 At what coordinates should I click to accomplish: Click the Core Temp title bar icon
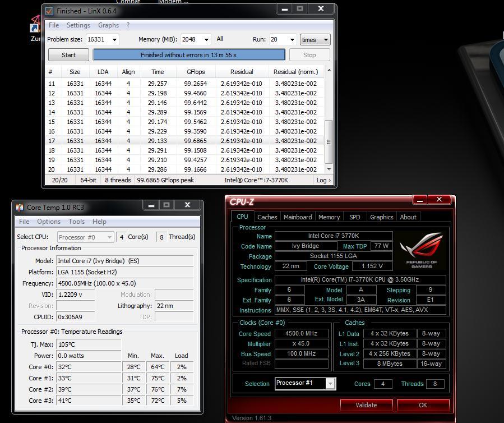20,208
